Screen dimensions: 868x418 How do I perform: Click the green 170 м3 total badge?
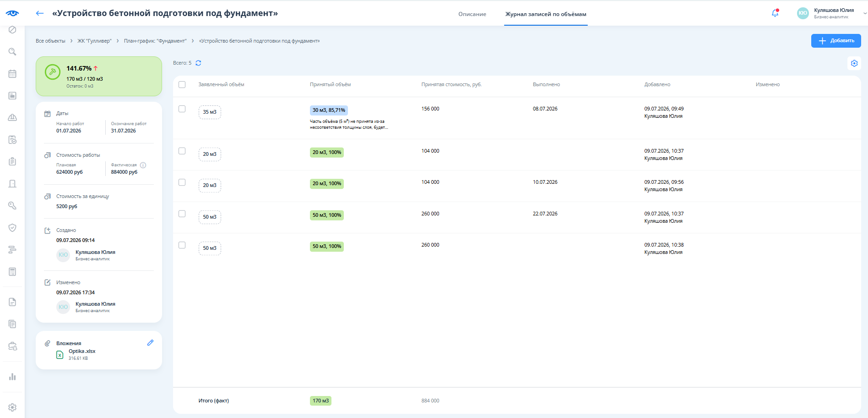[x=320, y=401]
